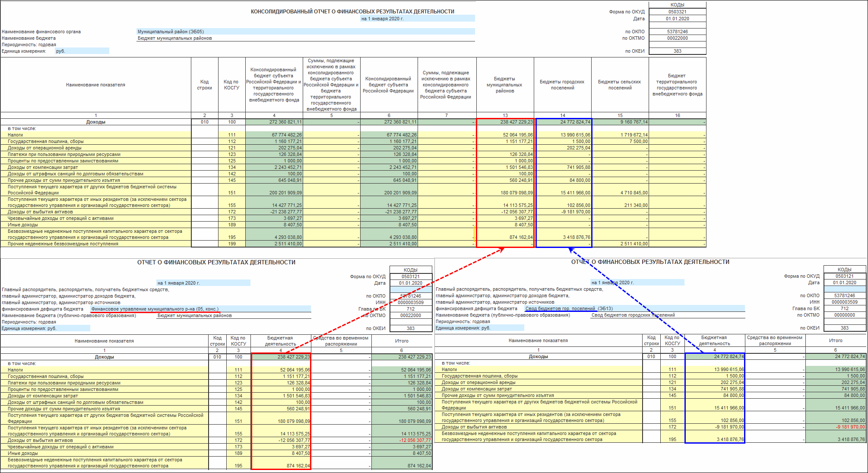Click 52 064 195,06 in column 13 of consolidated table
The width and height of the screenshot is (868, 473).
(505, 135)
